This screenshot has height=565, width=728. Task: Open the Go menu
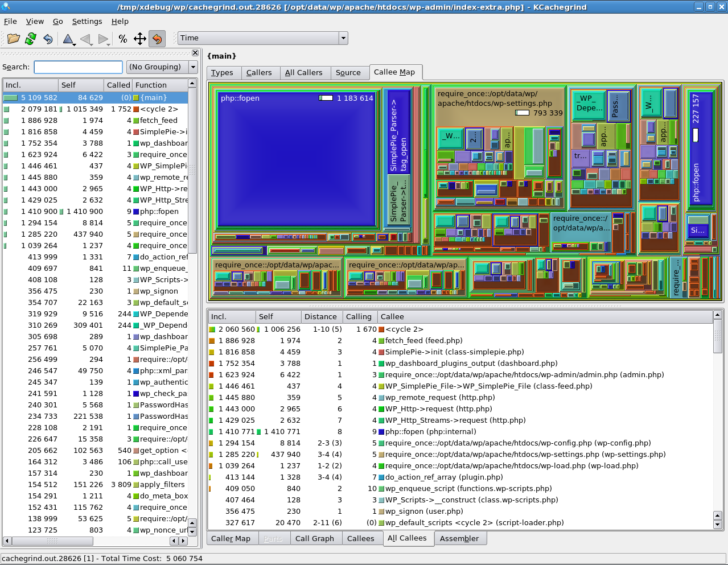(58, 21)
